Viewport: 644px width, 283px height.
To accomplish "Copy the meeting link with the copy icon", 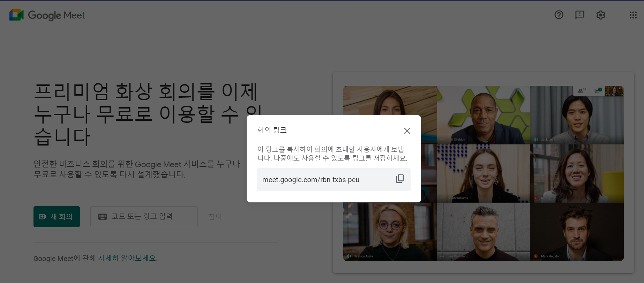I will click(400, 179).
